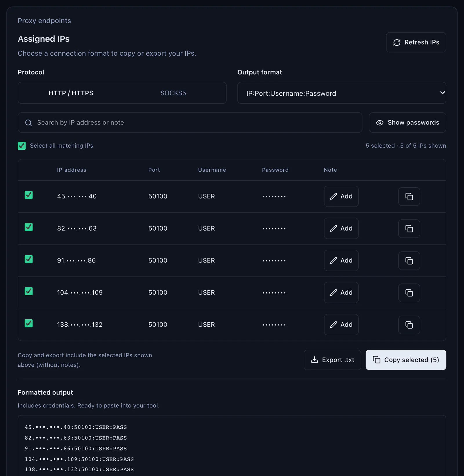Switch protocol to SOCKS5

tap(173, 93)
